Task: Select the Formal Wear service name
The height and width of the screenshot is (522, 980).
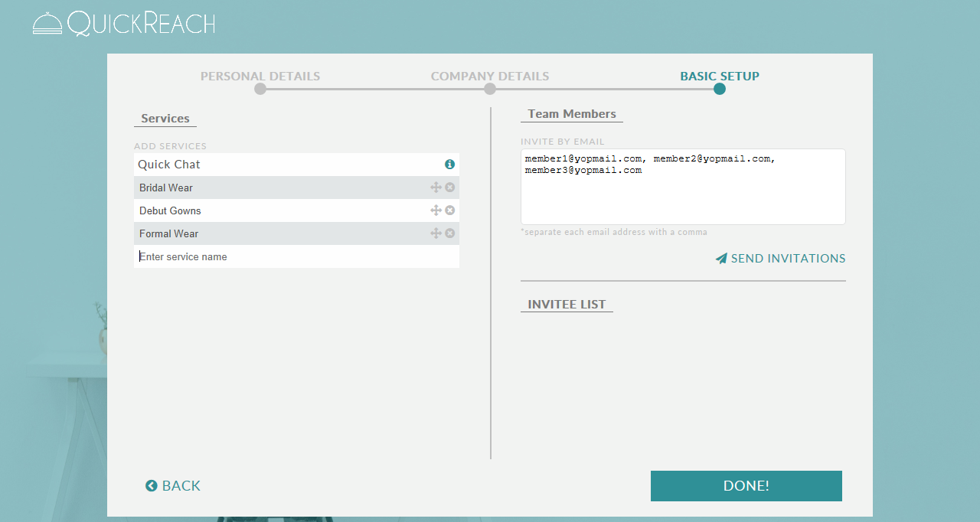Action: point(168,233)
